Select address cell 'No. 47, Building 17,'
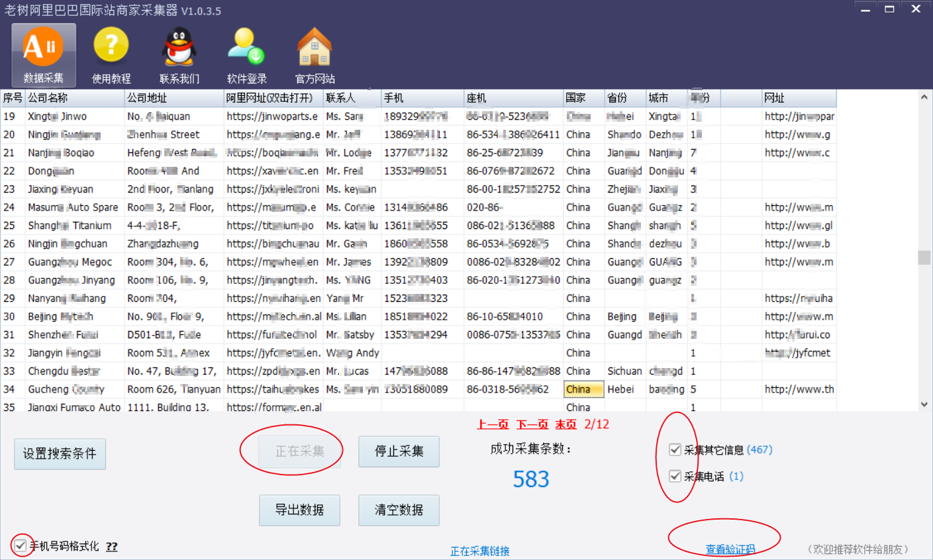The height and width of the screenshot is (560, 933). (174, 371)
